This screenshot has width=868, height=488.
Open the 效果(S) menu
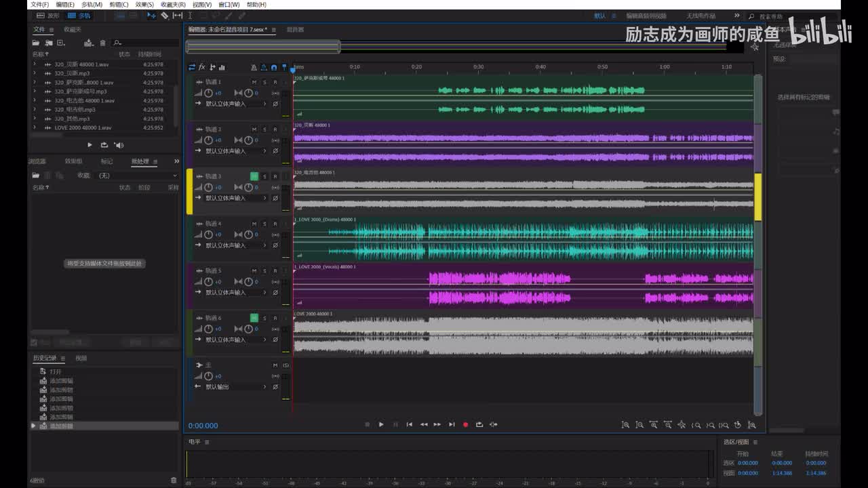[x=144, y=4]
